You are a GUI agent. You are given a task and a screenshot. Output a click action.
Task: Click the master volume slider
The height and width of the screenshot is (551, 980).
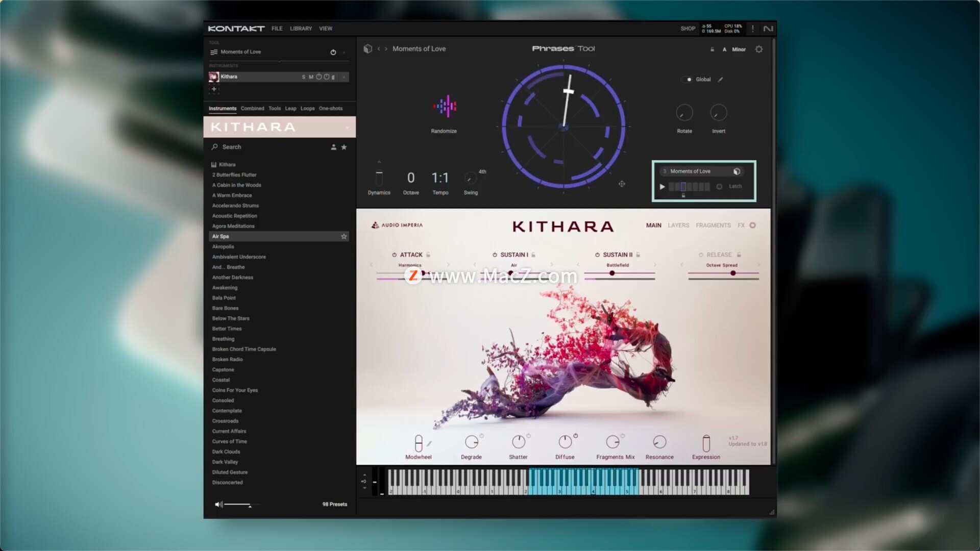pyautogui.click(x=242, y=505)
